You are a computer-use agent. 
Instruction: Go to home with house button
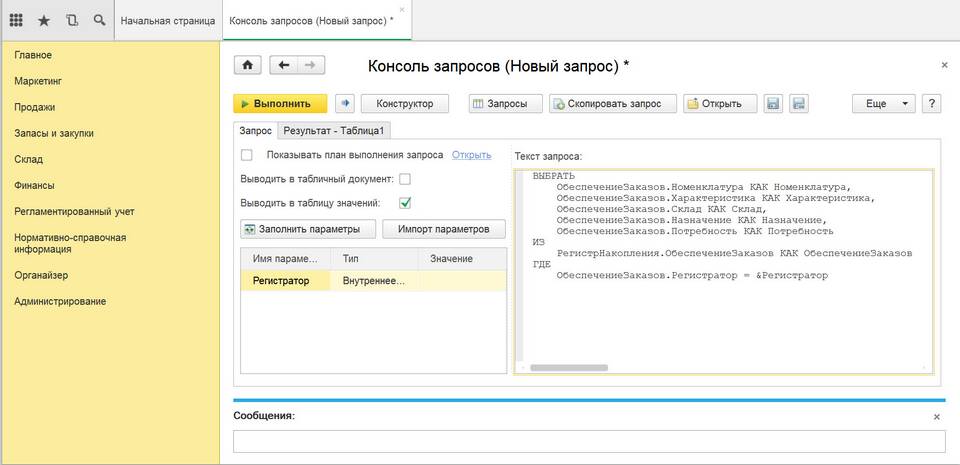(248, 65)
